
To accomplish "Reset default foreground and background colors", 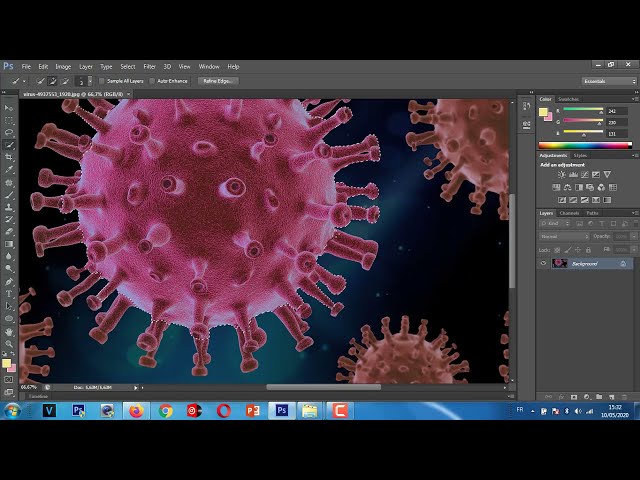I will (x=4, y=353).
